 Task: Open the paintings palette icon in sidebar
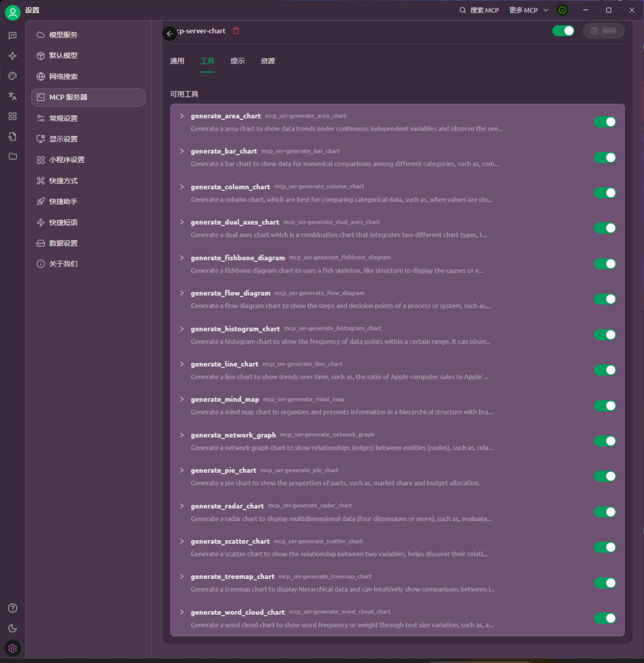point(13,76)
